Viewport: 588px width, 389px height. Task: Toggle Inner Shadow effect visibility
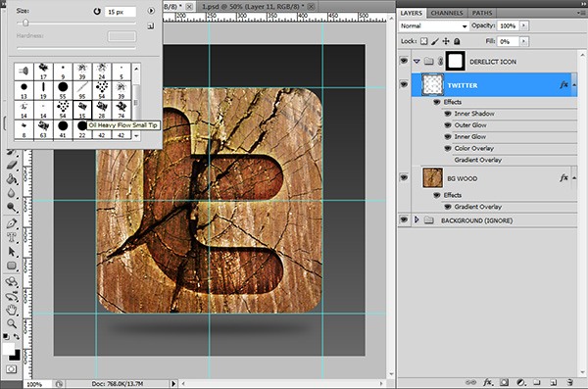coord(448,114)
